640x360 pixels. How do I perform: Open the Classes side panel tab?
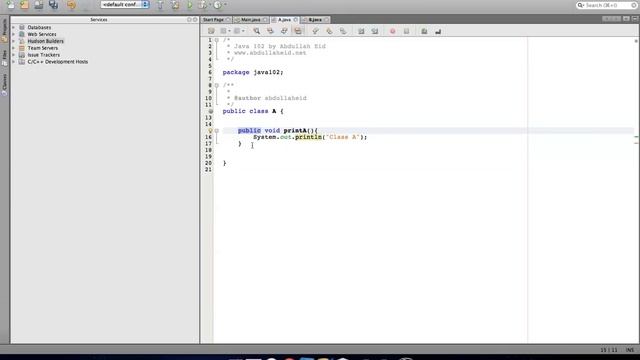tap(4, 84)
